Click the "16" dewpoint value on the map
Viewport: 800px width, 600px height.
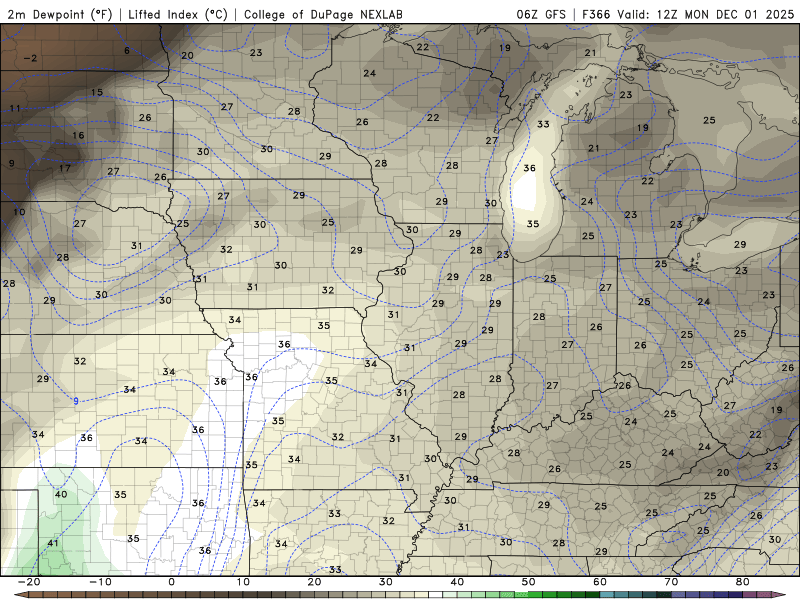[x=78, y=135]
